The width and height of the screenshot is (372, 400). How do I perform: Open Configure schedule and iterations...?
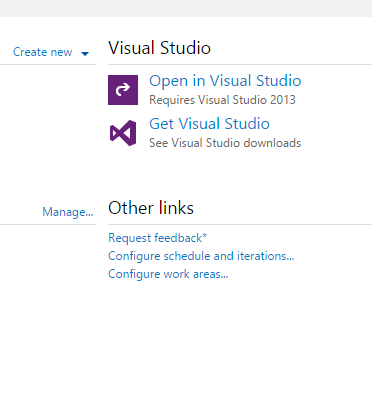tap(201, 256)
